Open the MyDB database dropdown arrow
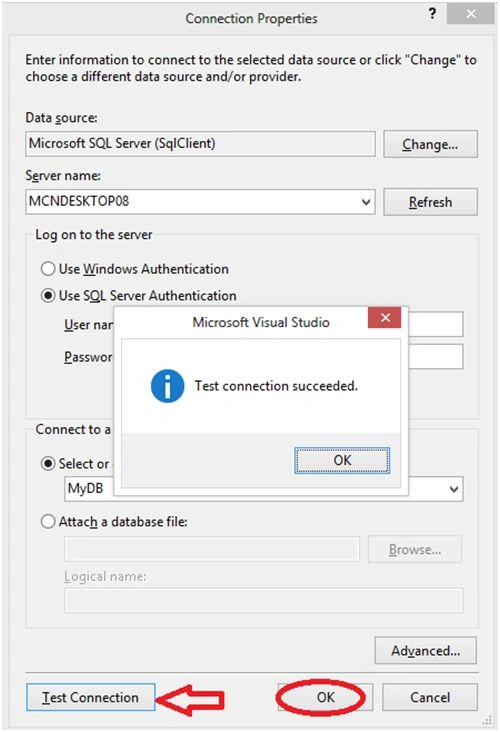500x732 pixels. click(454, 489)
